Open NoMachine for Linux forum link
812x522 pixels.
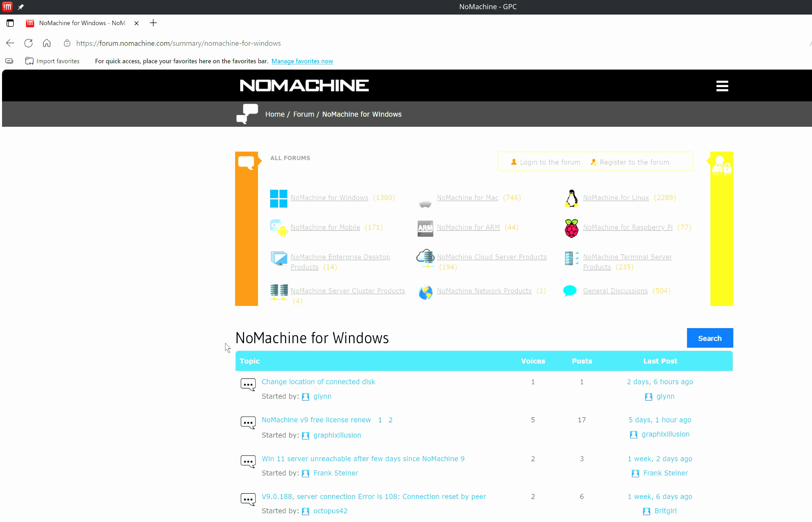click(x=616, y=198)
